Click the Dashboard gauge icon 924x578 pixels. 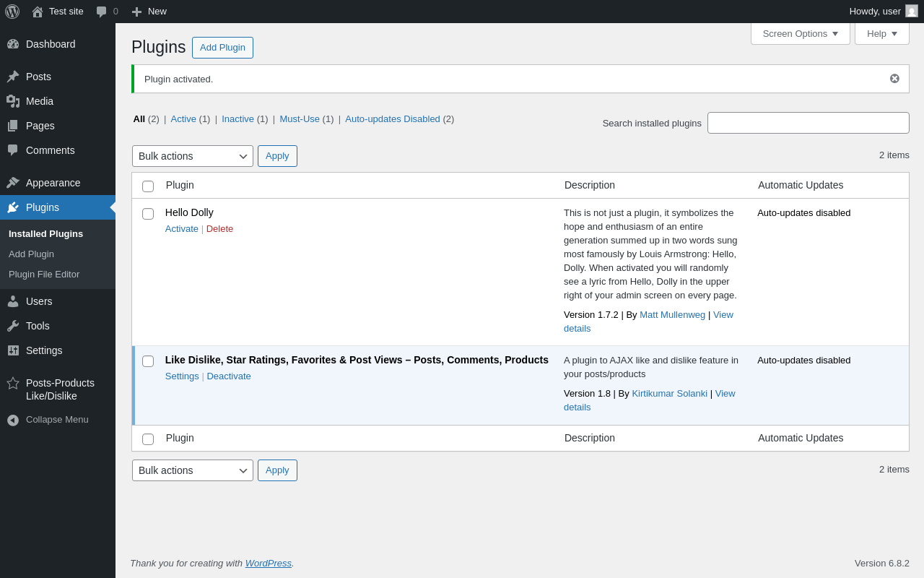pos(13,44)
